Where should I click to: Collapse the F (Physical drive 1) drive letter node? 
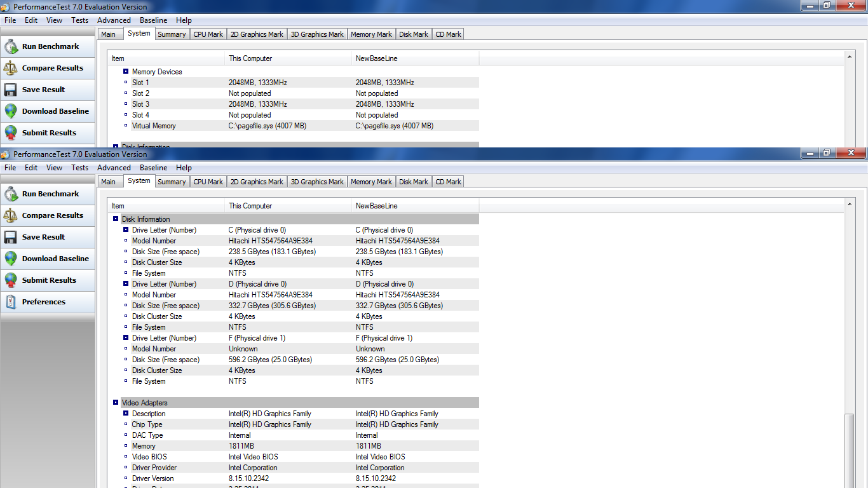pos(126,338)
